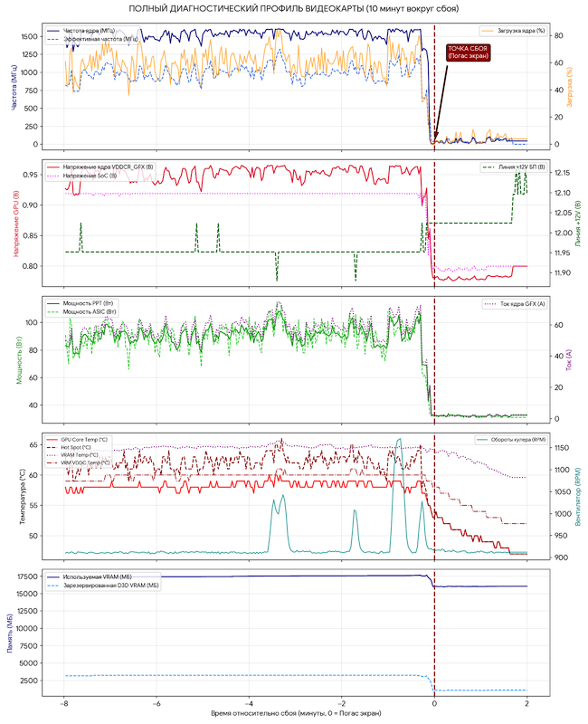Click the y-axis label 'Память (МБ)'

10,633
